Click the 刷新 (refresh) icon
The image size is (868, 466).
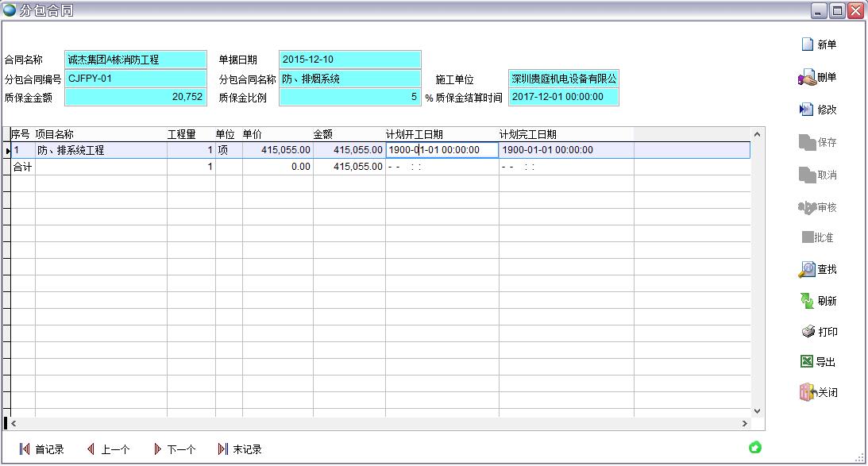point(807,302)
